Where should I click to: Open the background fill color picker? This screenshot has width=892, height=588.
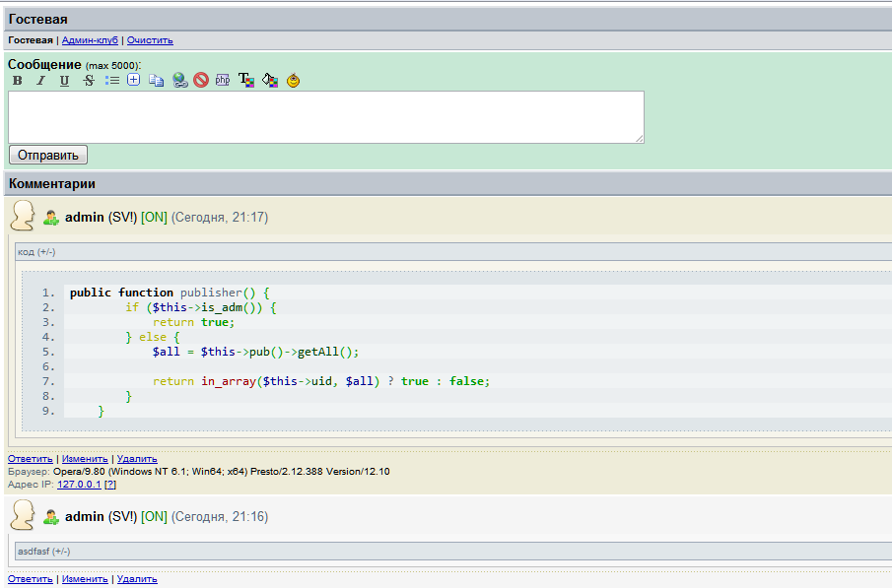click(x=270, y=81)
